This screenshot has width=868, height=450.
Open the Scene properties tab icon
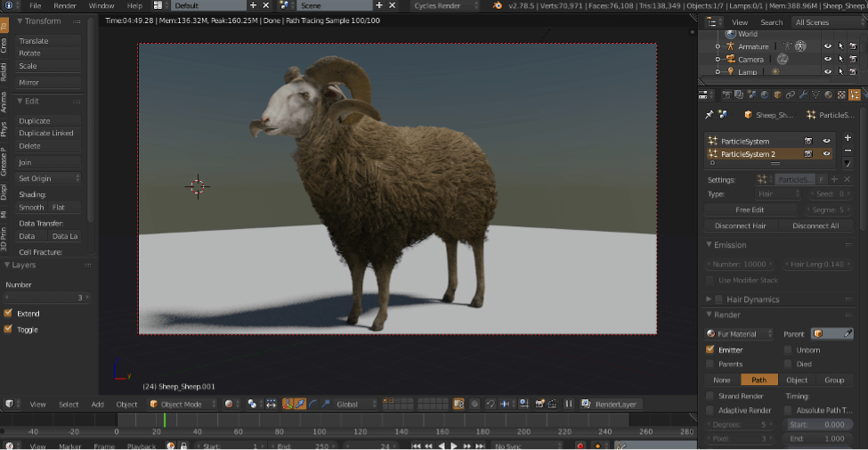[x=751, y=94]
